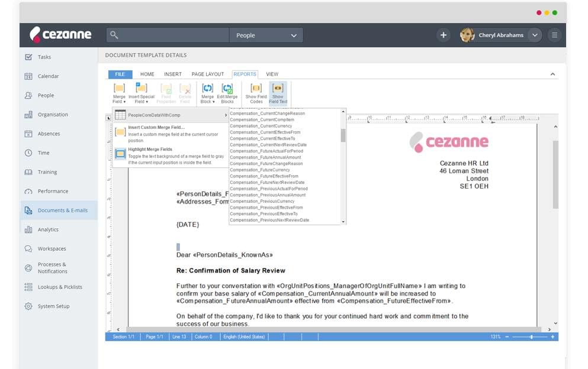This screenshot has height=369, width=588.
Task: Click the Merge Field ribbon icon
Action: pos(119,93)
